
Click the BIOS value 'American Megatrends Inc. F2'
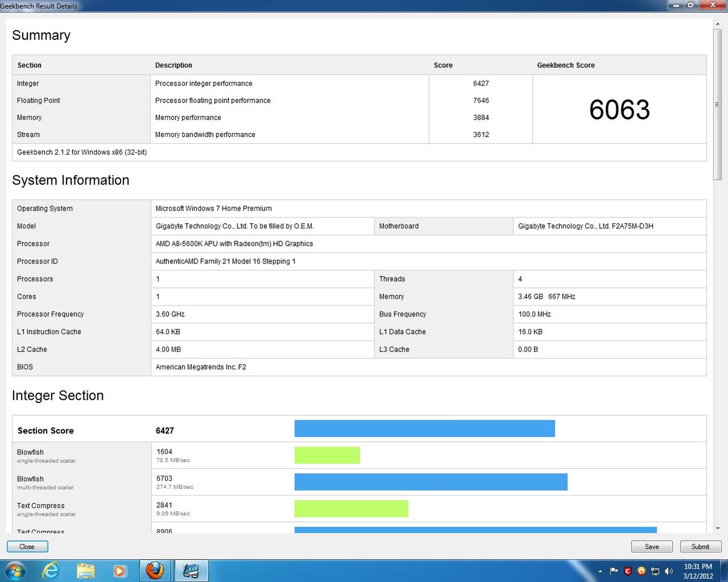pyautogui.click(x=201, y=368)
